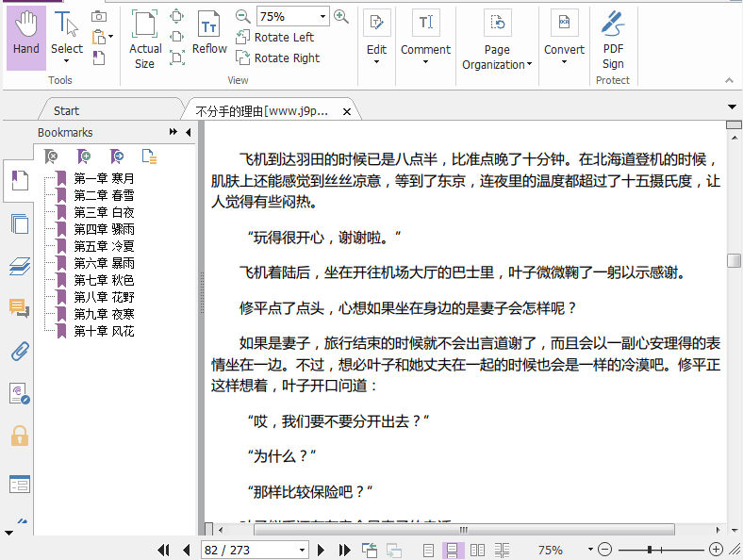The image size is (743, 560).
Task: Open the Security lock sidebar icon
Action: (20, 436)
